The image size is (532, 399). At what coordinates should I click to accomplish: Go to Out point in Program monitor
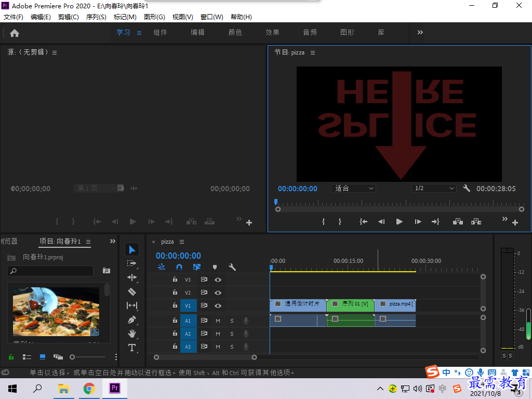click(436, 221)
